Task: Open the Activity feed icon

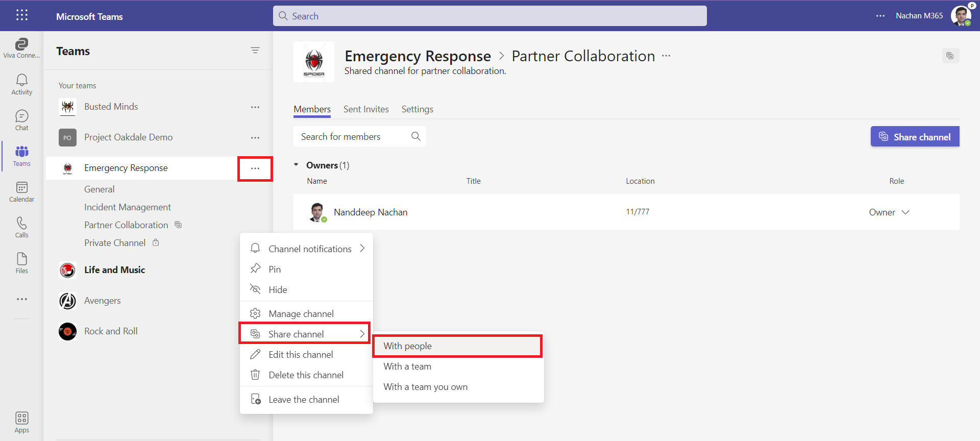Action: coord(21,84)
